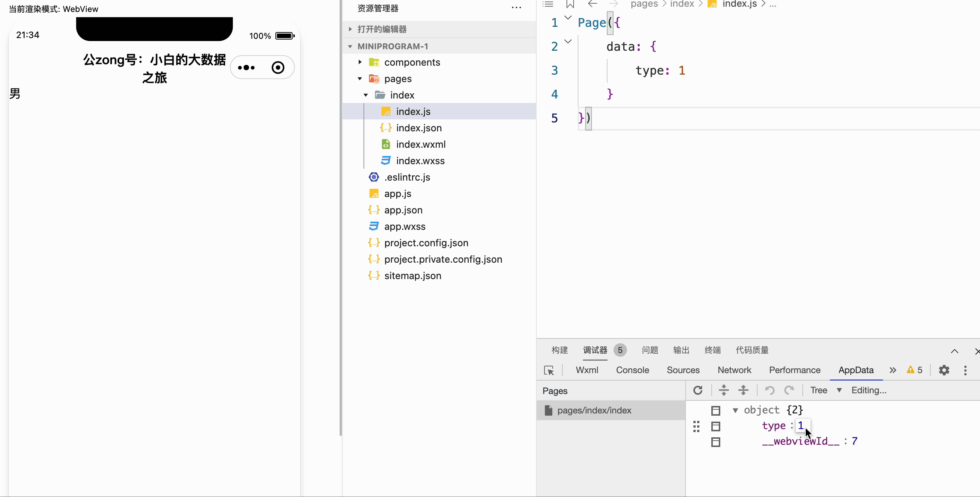This screenshot has width=980, height=497.
Task: Open debugger settings gear icon
Action: click(x=944, y=370)
